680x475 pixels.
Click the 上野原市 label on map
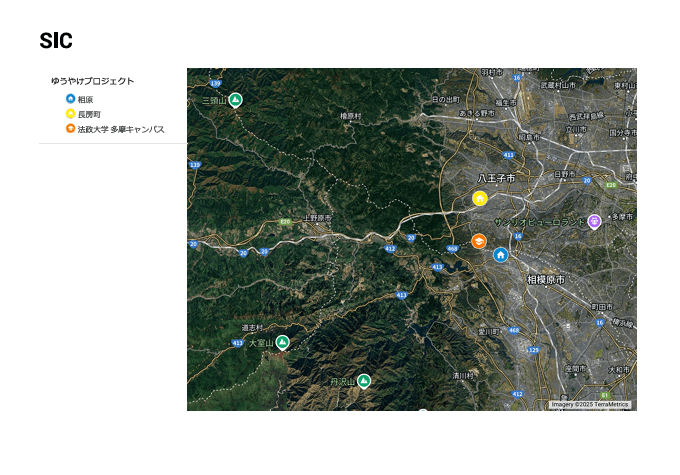[x=317, y=217]
